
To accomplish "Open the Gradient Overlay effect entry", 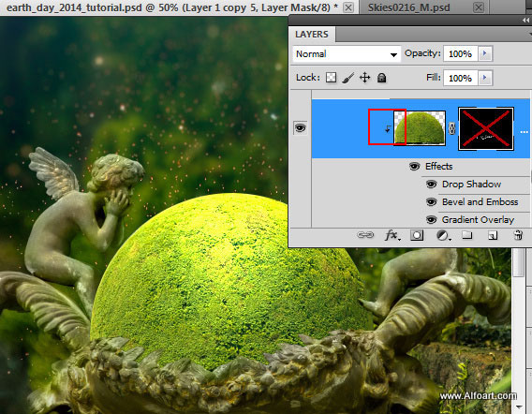I will [x=478, y=220].
